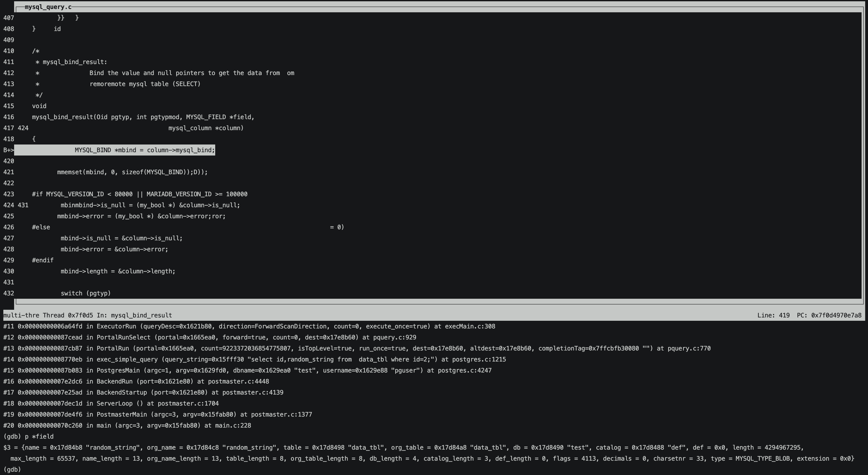Click line number 421 in gutter

8,172
